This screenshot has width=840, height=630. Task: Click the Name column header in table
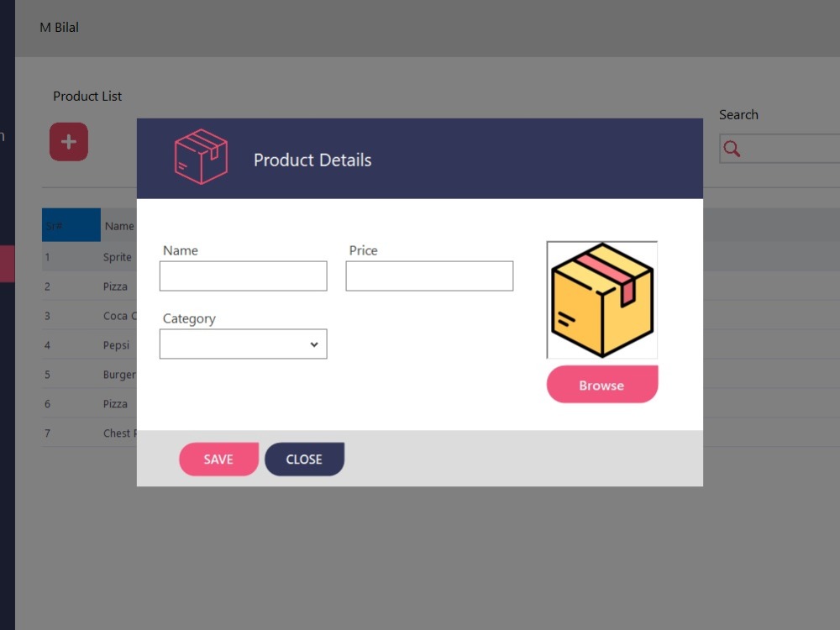click(119, 225)
